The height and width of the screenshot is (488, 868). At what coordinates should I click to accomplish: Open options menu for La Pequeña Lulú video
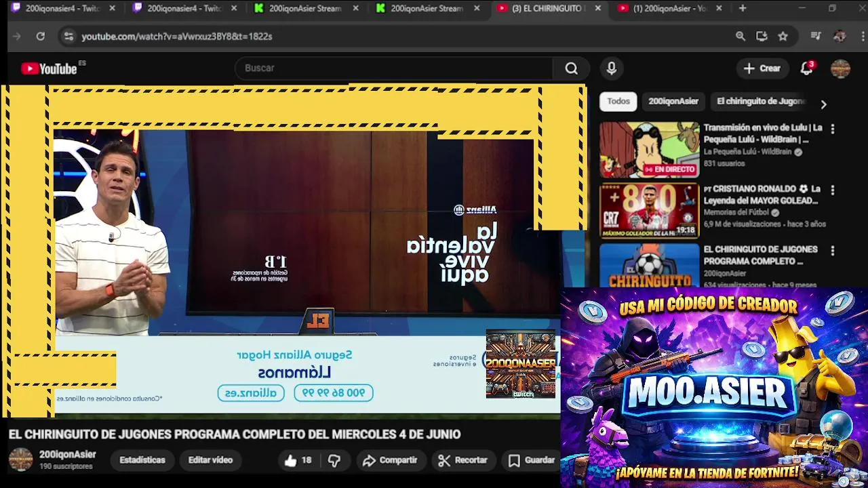click(x=833, y=128)
